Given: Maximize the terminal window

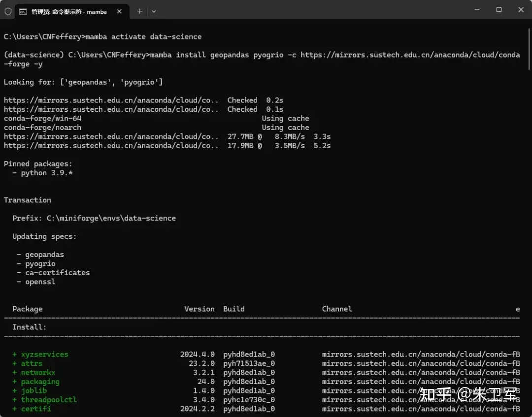Looking at the screenshot, I should (x=499, y=9).
